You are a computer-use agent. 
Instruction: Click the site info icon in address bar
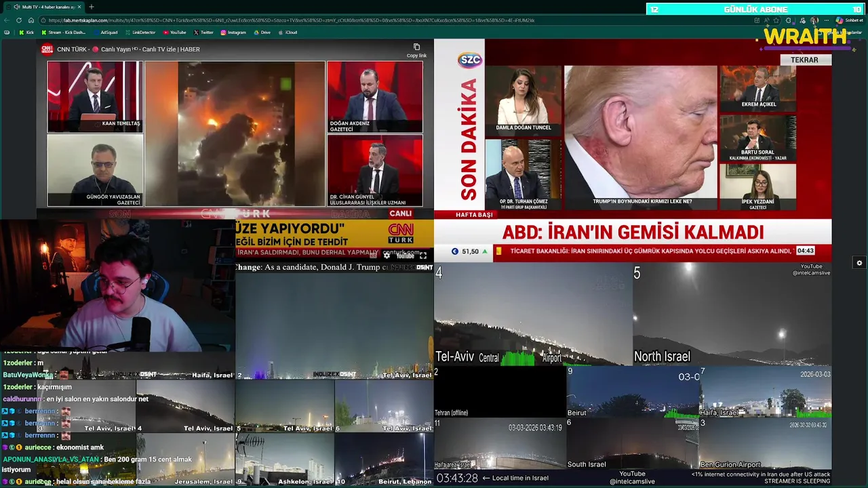(43, 20)
